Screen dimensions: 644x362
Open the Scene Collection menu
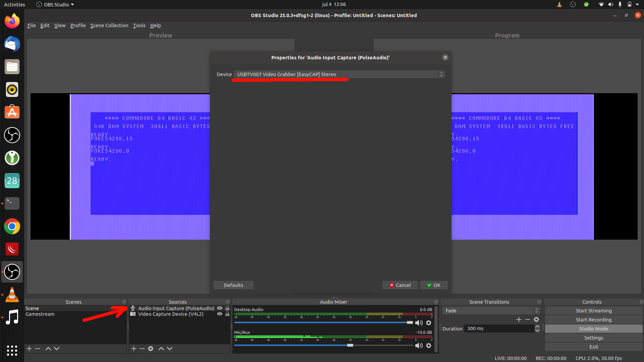(109, 25)
